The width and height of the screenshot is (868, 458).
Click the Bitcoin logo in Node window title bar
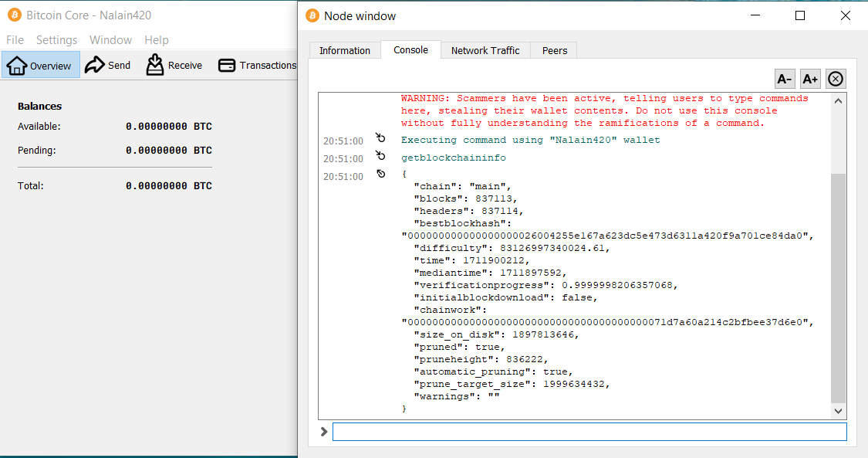312,15
